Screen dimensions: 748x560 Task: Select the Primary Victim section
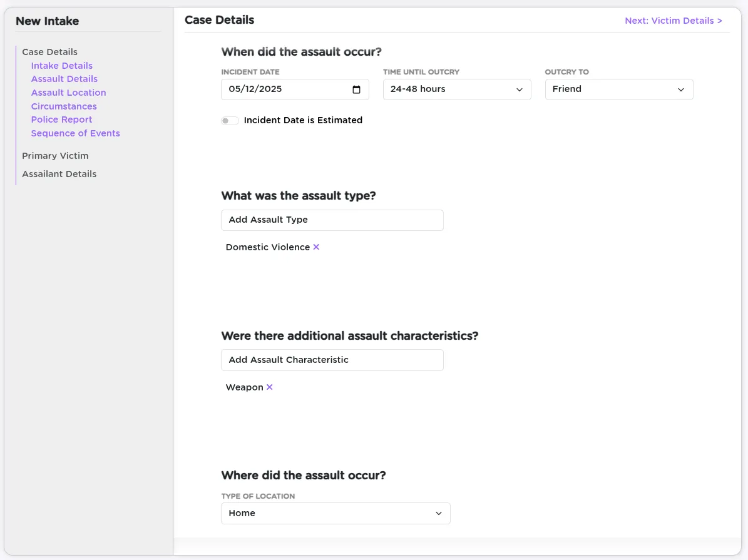click(55, 156)
